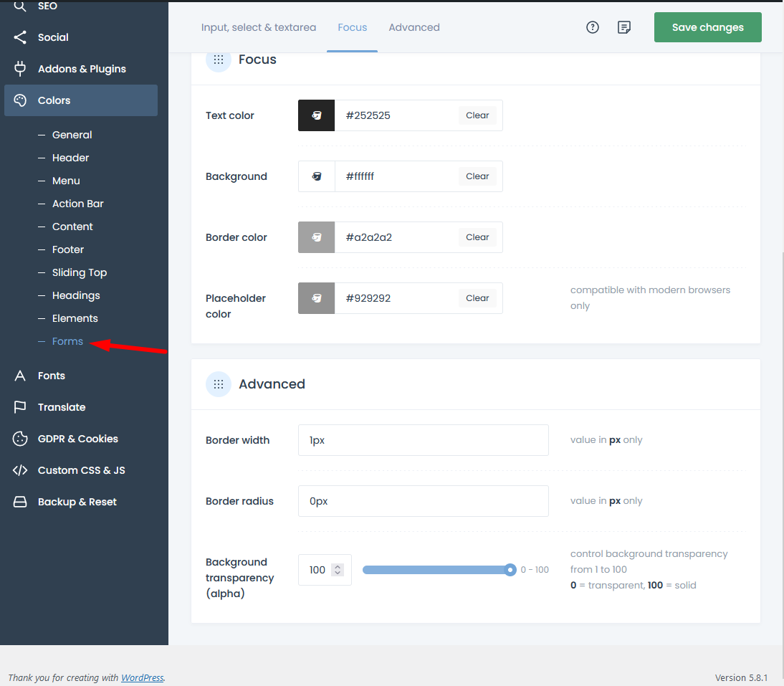Viewport: 784px width, 686px height.
Task: Clear the Border color value
Action: [477, 237]
